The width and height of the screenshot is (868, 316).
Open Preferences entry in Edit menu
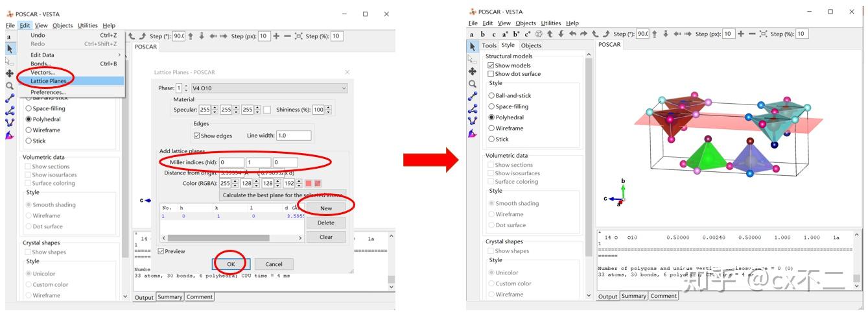point(48,92)
